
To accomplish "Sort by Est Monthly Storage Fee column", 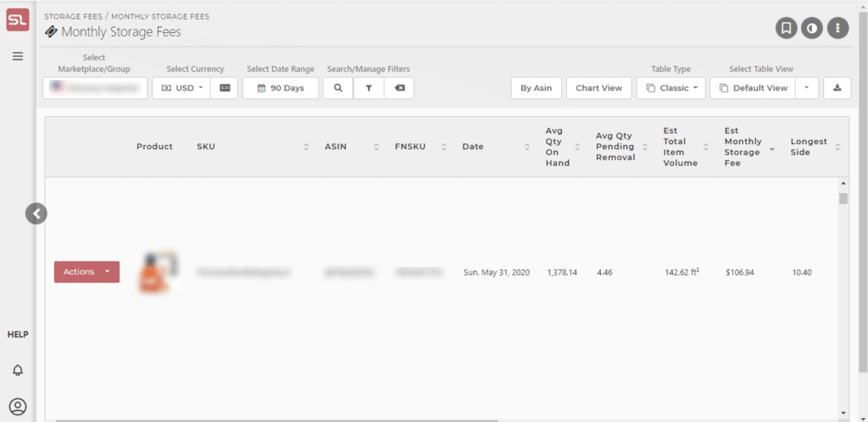I will point(771,149).
